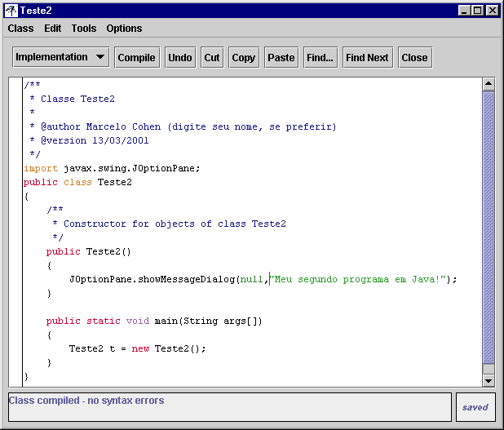Compile the Teste2 class
The image size is (504, 430).
tap(137, 58)
